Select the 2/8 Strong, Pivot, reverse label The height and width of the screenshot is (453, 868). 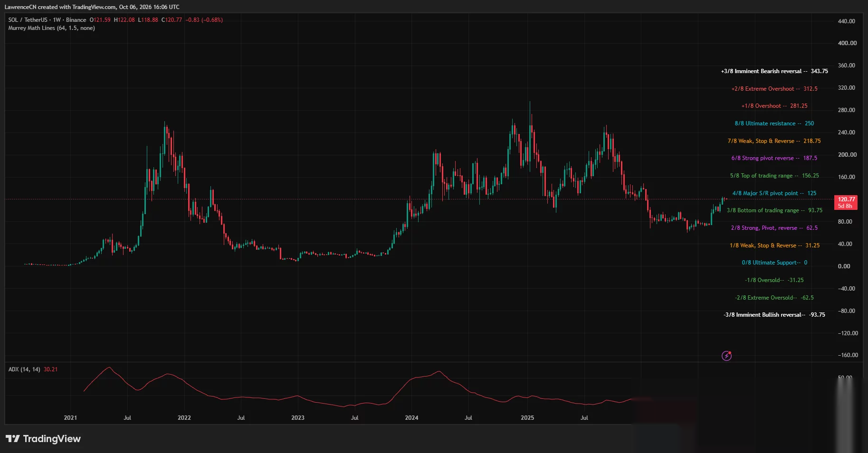[774, 228]
